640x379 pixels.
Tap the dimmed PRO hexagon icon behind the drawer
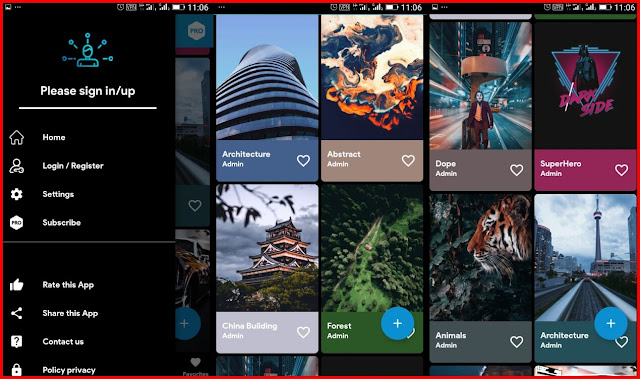(x=196, y=31)
